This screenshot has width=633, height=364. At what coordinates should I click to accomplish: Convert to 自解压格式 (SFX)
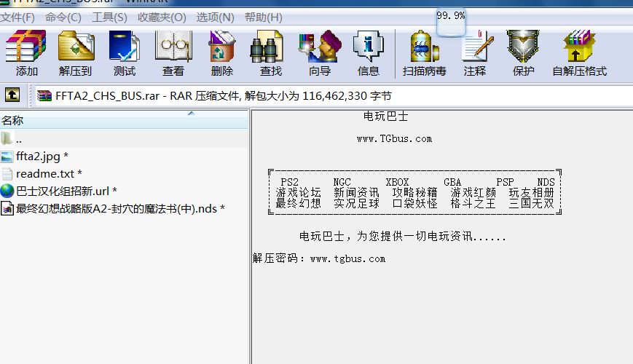[x=579, y=47]
